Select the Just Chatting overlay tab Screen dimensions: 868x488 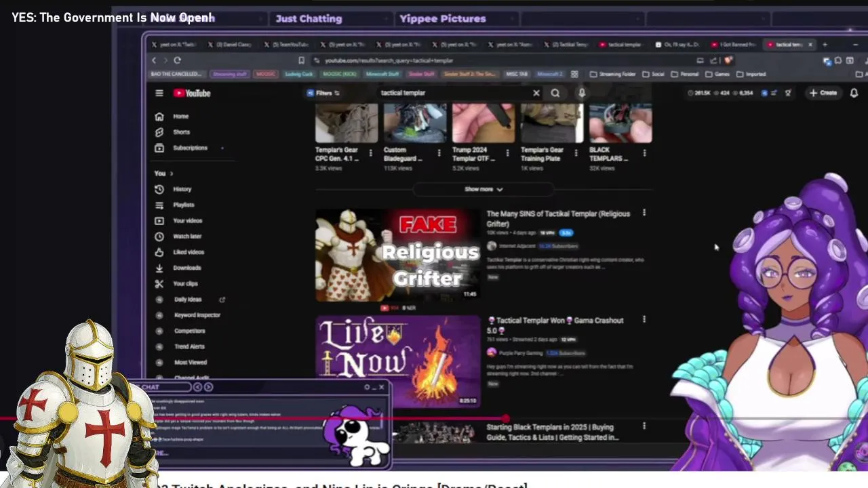[x=309, y=19]
